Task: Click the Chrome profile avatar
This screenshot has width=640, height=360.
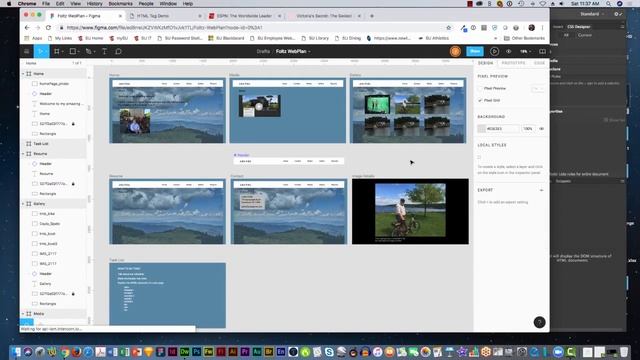Action: pyautogui.click(x=531, y=28)
